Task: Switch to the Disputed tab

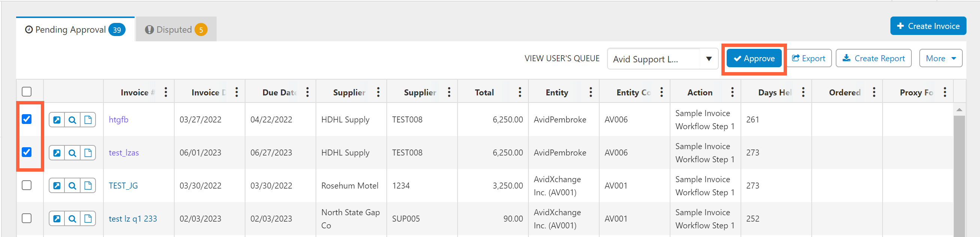Action: coord(176,30)
